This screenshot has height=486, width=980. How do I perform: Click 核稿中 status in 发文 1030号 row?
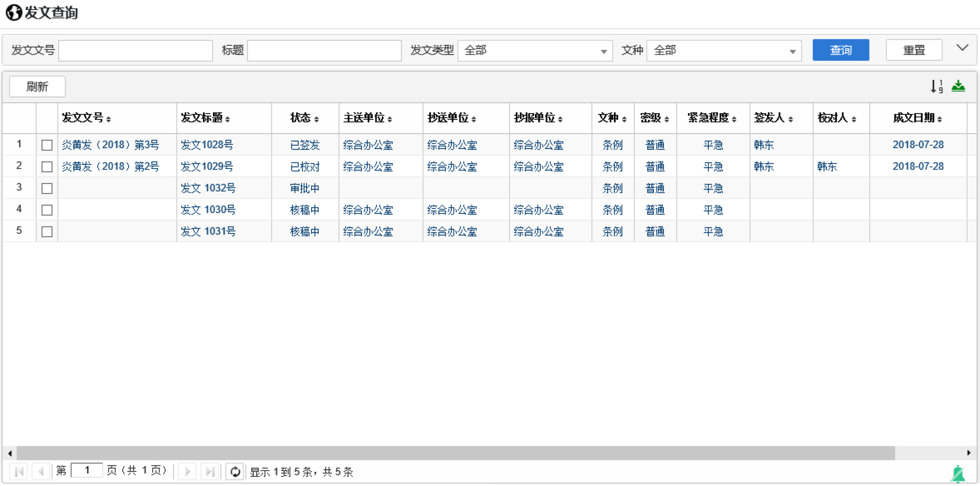coord(305,210)
